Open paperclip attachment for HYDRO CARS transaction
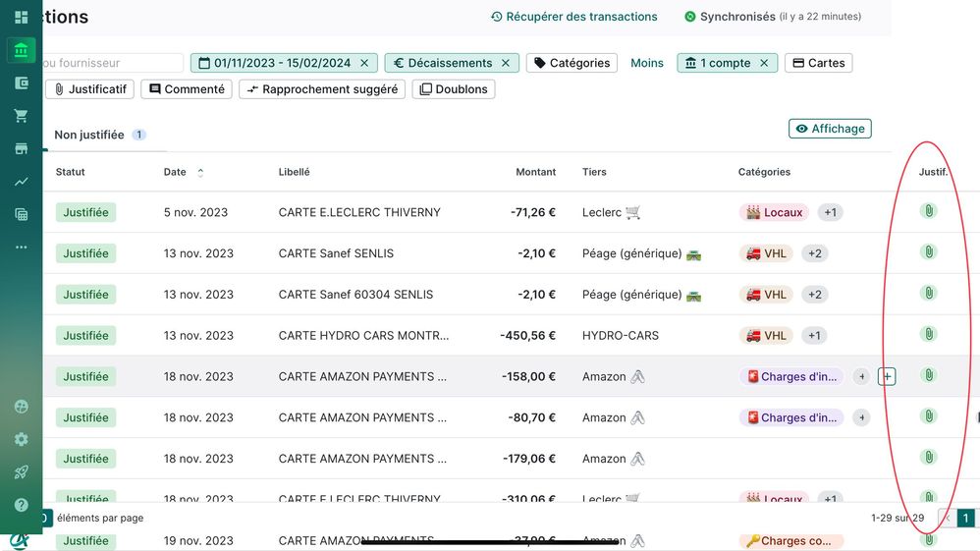This screenshot has height=551, width=980. click(x=928, y=335)
